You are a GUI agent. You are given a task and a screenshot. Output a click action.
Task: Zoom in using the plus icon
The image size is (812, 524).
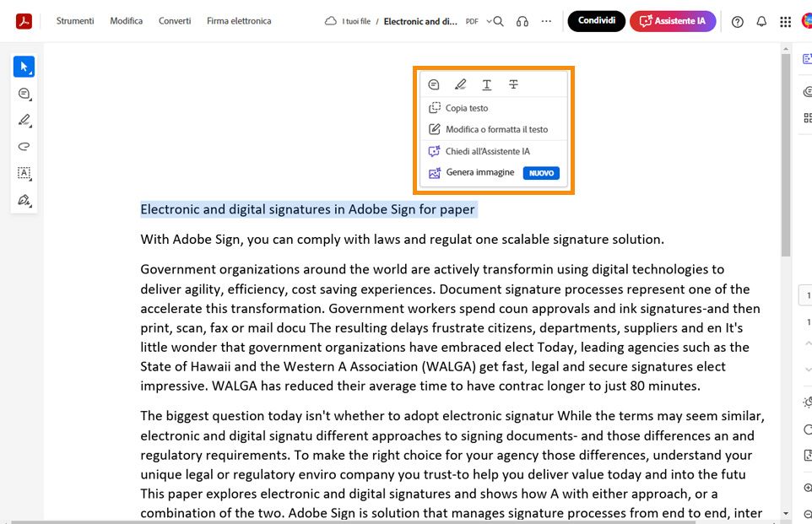click(x=806, y=488)
